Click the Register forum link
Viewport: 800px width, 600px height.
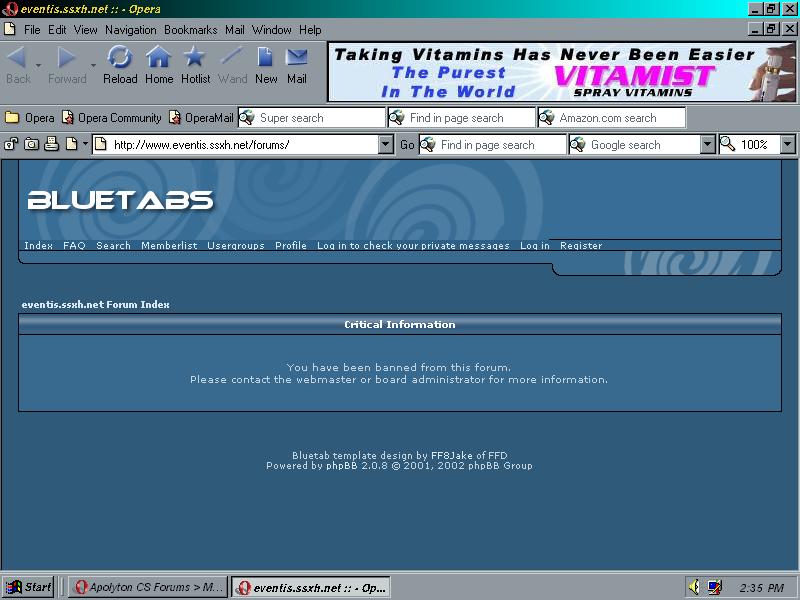[581, 246]
